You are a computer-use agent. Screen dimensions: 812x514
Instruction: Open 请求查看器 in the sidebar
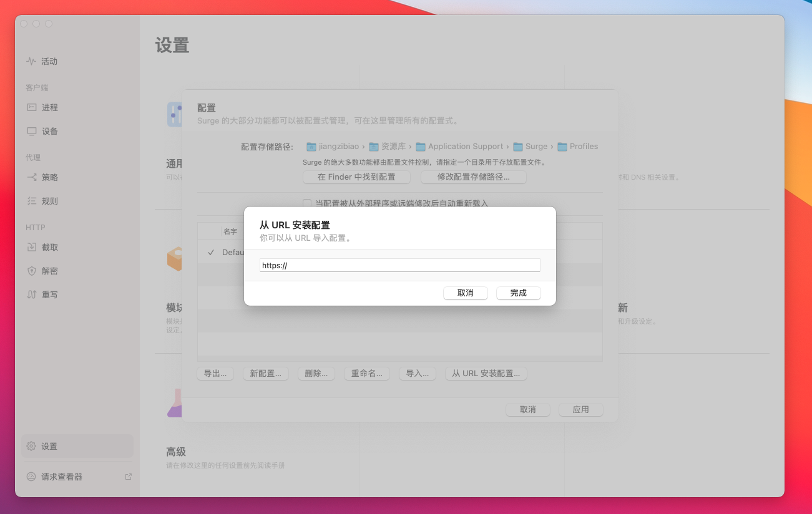[62, 477]
